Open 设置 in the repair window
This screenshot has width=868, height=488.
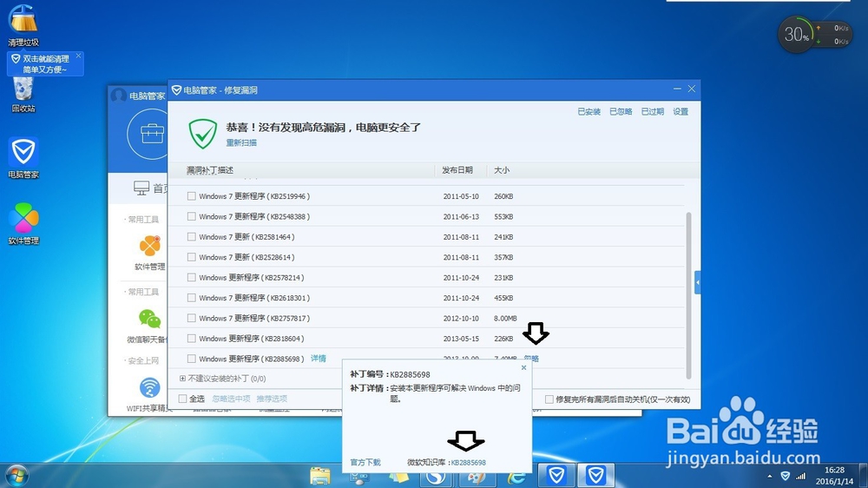click(x=681, y=112)
